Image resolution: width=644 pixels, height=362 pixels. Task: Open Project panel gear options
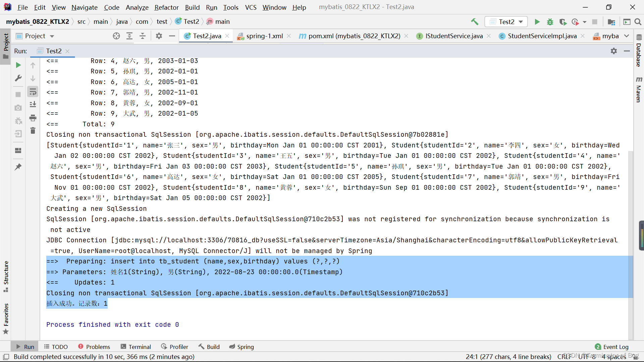159,36
